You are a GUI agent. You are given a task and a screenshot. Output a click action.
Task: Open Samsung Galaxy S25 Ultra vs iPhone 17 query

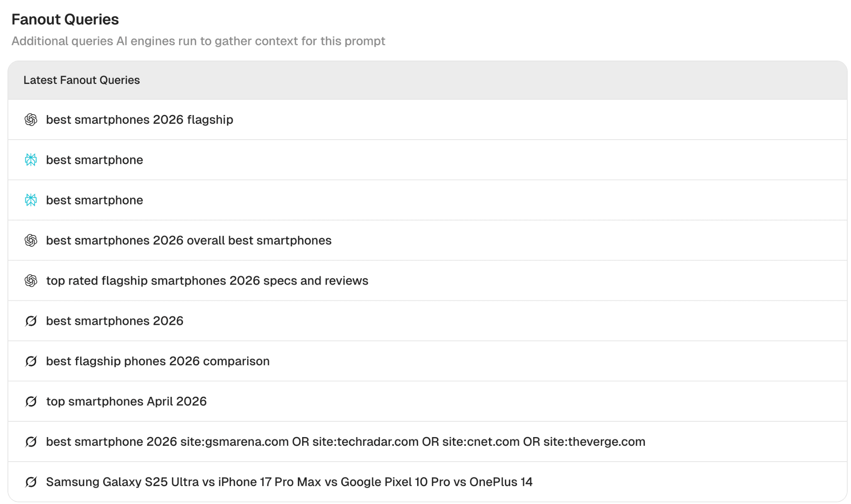pos(289,482)
